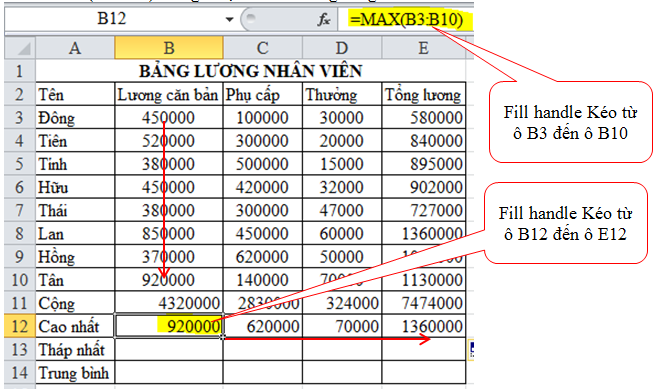This screenshot has width=659, height=389.
Task: Select column B header
Action: point(169,48)
